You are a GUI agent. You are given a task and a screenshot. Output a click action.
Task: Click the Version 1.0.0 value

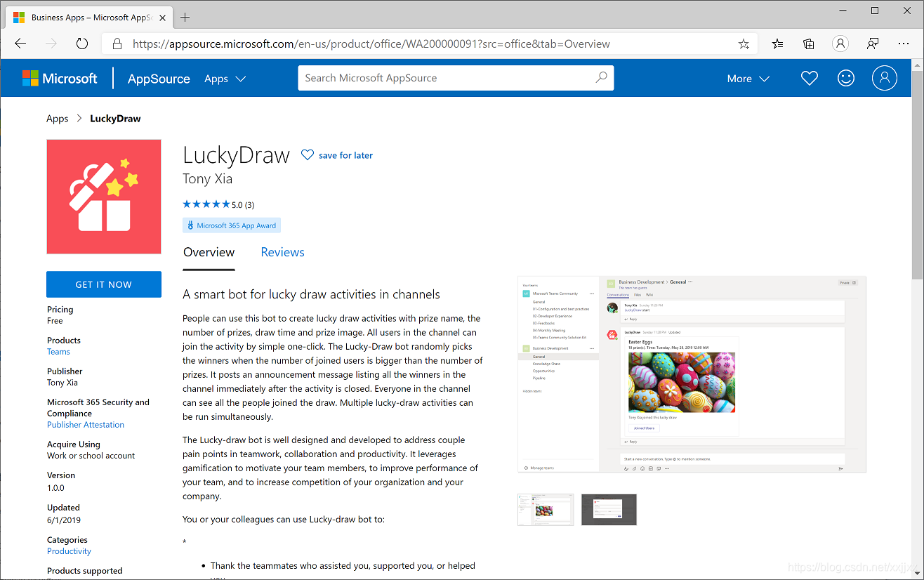coord(55,487)
